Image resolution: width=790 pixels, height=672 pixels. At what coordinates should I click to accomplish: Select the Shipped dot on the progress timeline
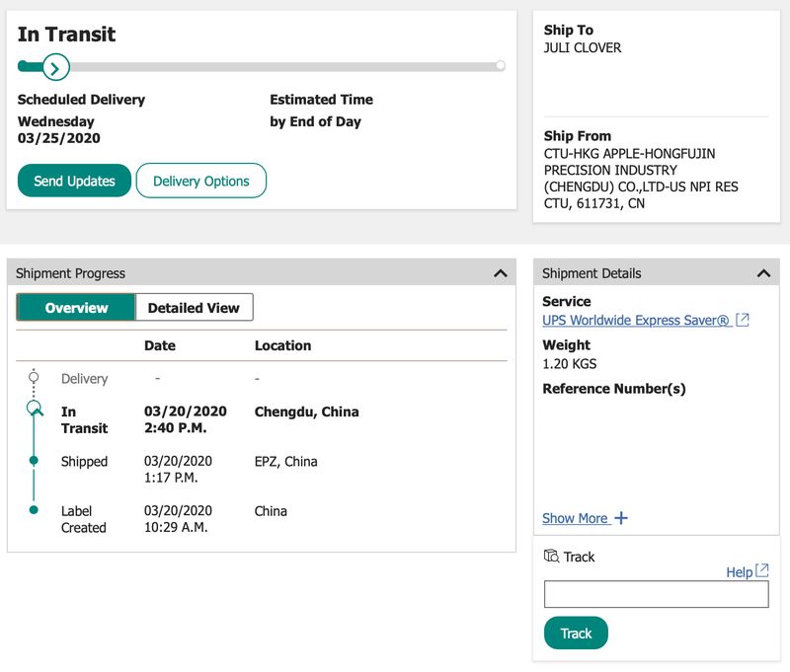34,461
